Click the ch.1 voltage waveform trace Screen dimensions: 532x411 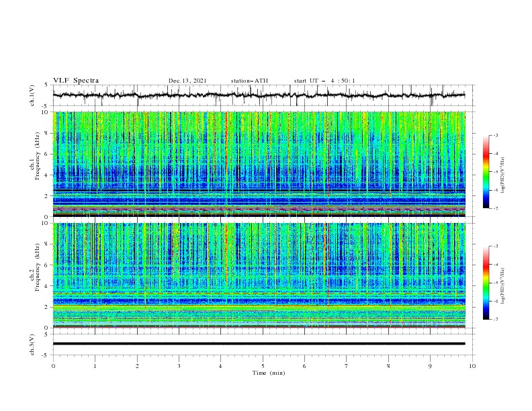pyautogui.click(x=259, y=95)
